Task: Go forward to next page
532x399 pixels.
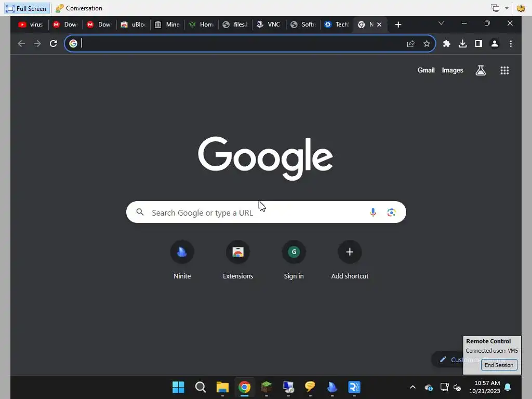Action: (x=37, y=44)
